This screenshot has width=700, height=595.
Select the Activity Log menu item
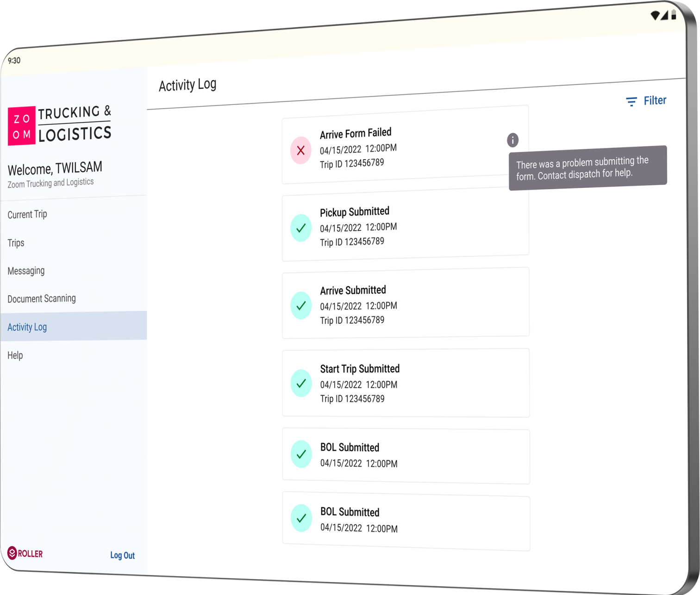[27, 327]
